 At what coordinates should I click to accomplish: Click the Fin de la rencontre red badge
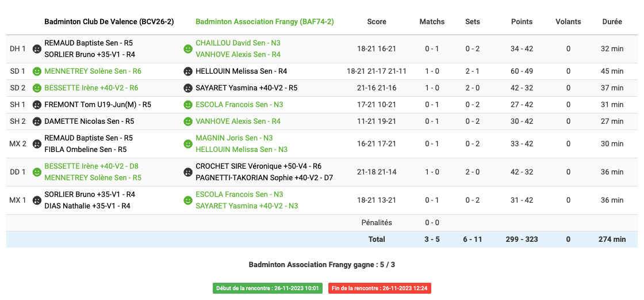tap(379, 288)
